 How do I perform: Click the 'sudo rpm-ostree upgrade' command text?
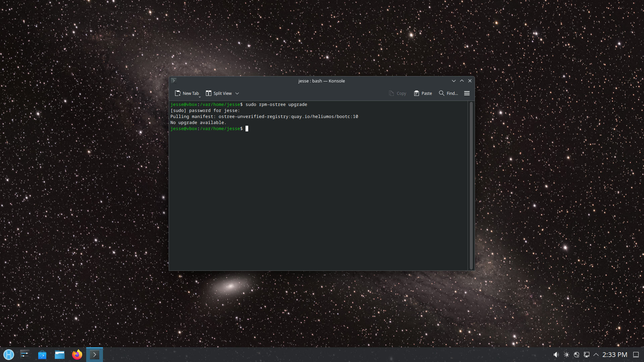pyautogui.click(x=276, y=105)
